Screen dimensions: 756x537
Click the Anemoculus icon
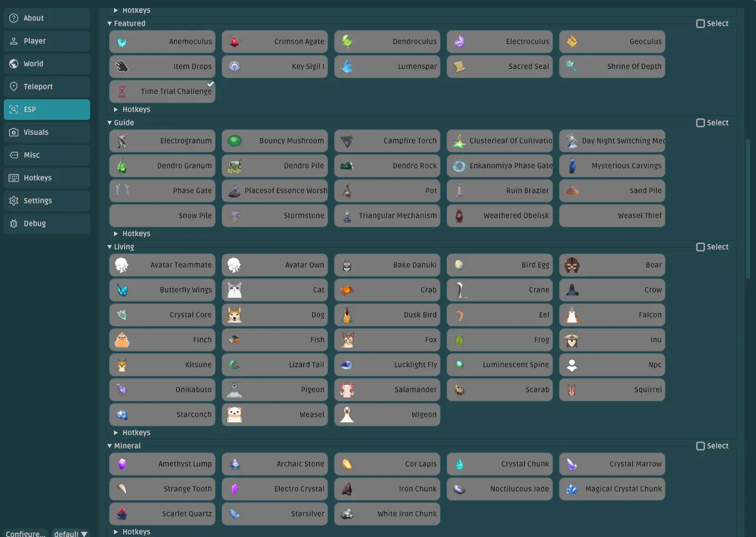pyautogui.click(x=122, y=41)
